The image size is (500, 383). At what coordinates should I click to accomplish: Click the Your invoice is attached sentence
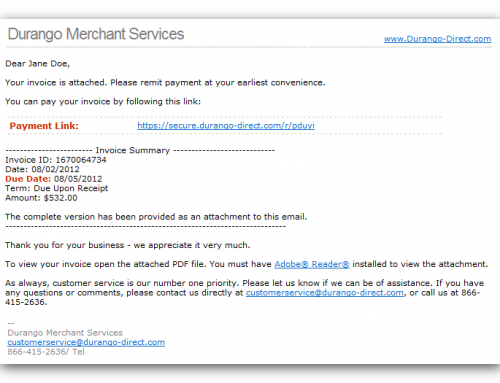[x=165, y=83]
